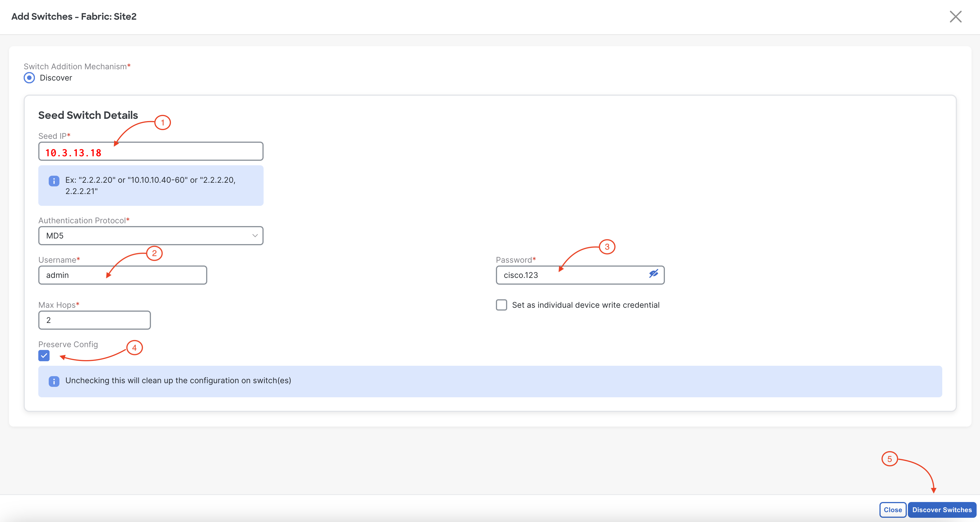Click the Max Hops input box

pyautogui.click(x=94, y=320)
